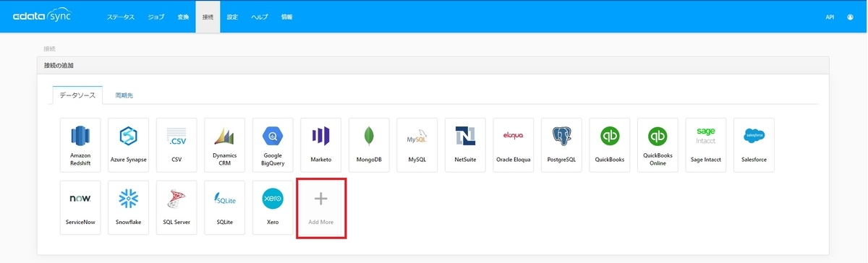868x263 pixels.
Task: Select the Oracle Eloqua connector
Action: click(x=514, y=145)
